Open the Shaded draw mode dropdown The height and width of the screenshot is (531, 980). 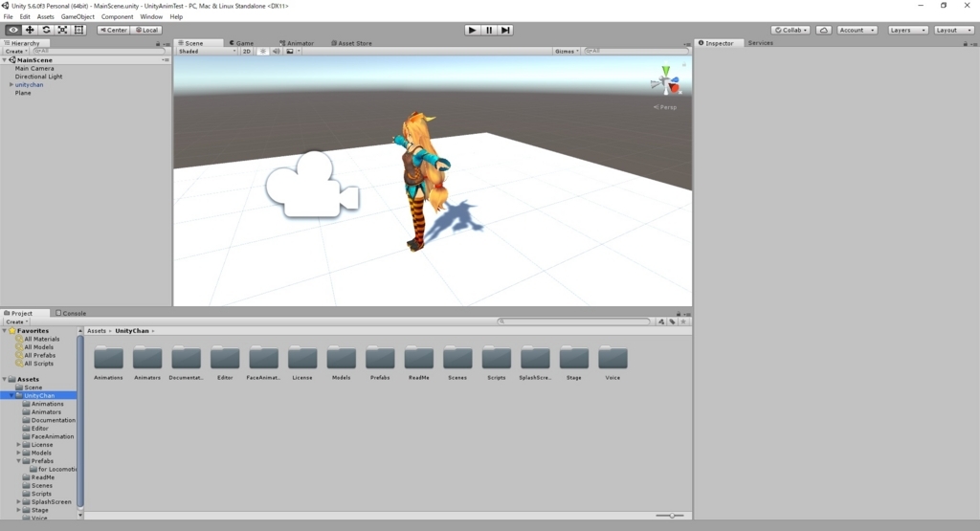point(207,52)
